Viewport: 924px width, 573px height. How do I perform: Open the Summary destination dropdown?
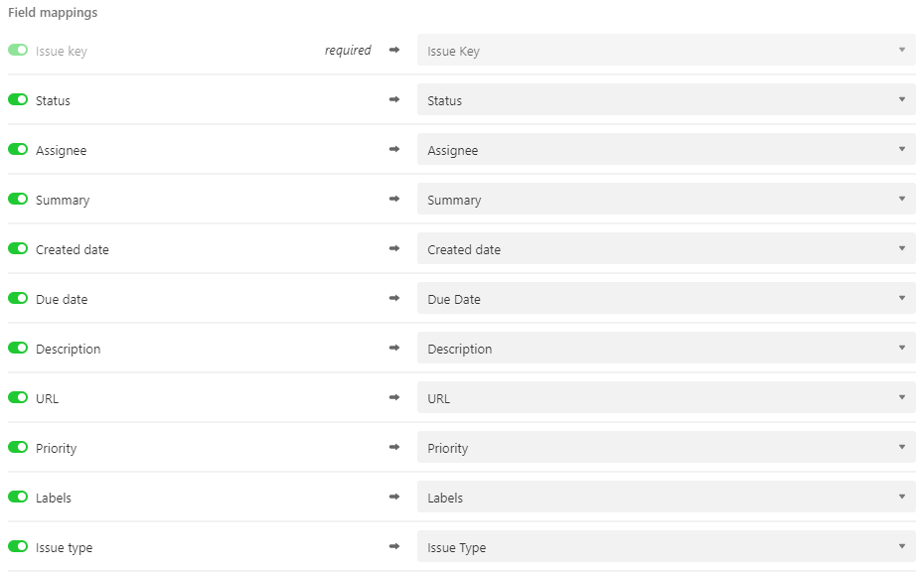pyautogui.click(x=666, y=200)
